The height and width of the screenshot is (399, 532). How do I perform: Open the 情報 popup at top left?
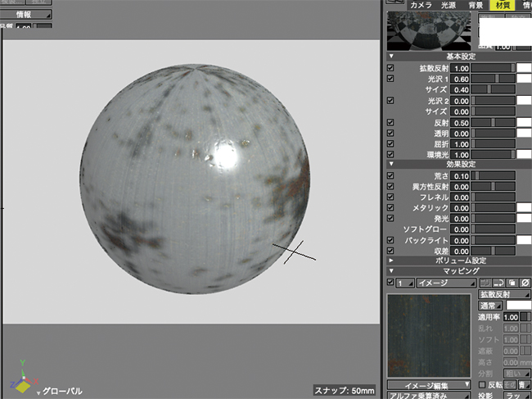pyautogui.click(x=26, y=14)
